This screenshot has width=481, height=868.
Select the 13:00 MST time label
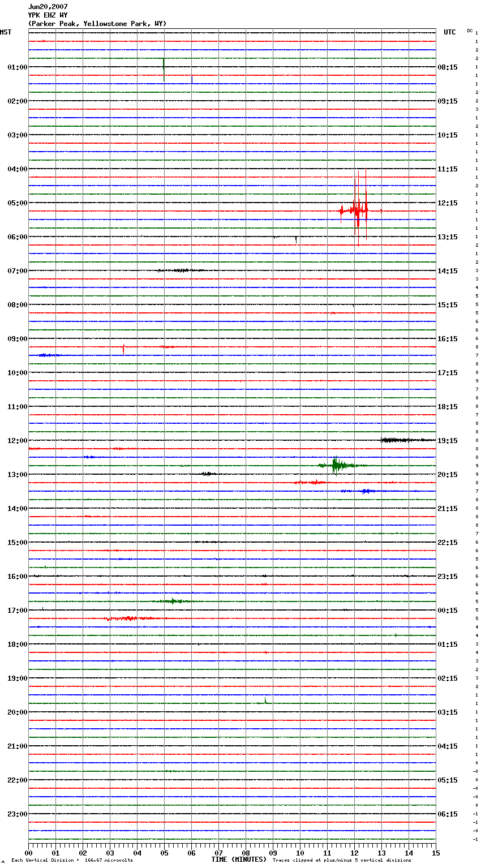click(18, 475)
